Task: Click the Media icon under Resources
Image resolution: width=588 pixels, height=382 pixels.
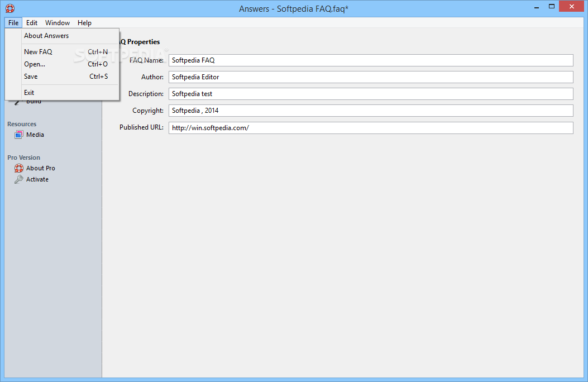Action: [x=19, y=135]
